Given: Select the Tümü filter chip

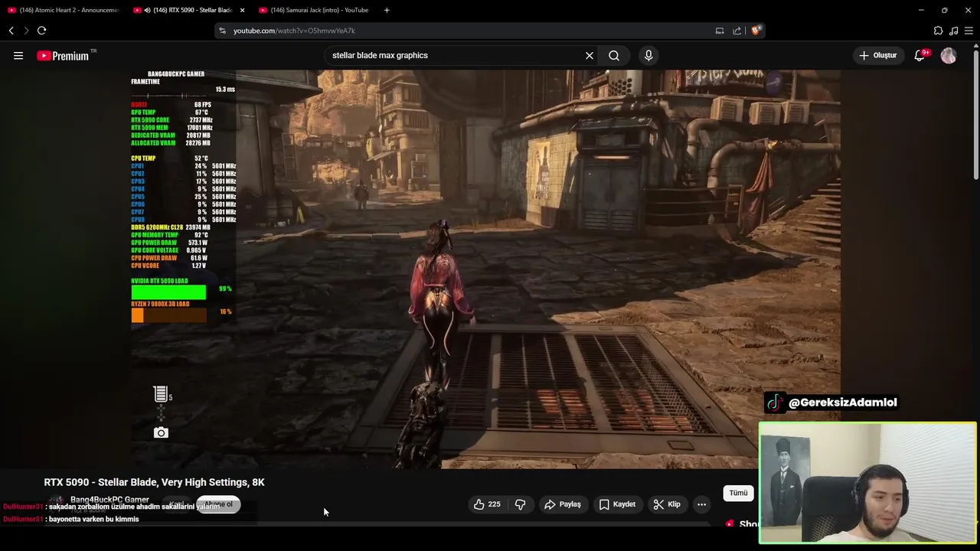Looking at the screenshot, I should coord(738,493).
